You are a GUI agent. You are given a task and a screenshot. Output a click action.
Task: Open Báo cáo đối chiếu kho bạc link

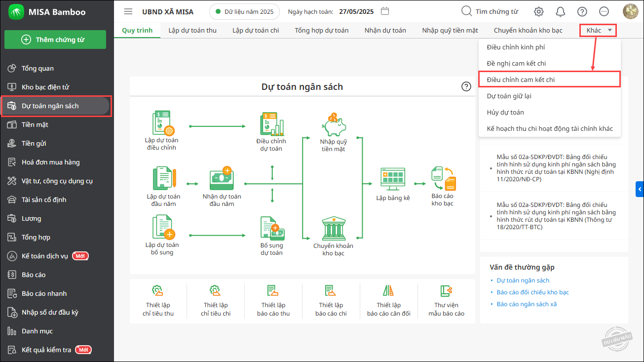tap(532, 292)
